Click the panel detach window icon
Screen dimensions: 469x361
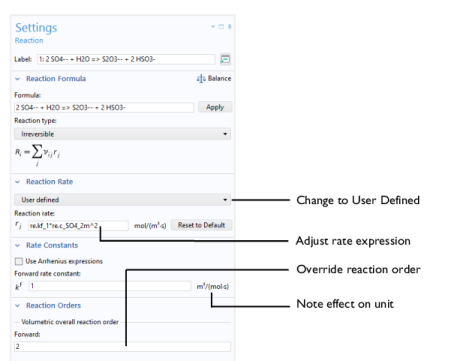click(x=221, y=27)
